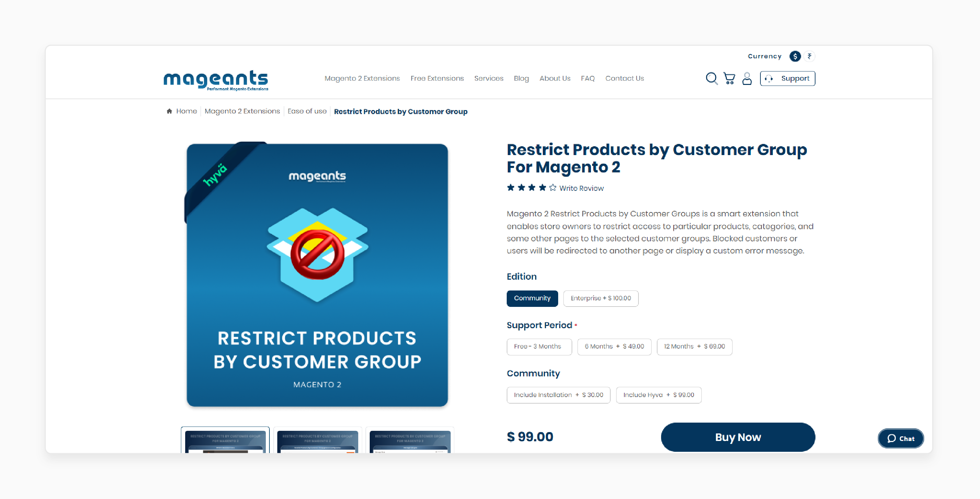Select the first product thumbnail
Screen dimensions: 980x499
click(x=225, y=440)
